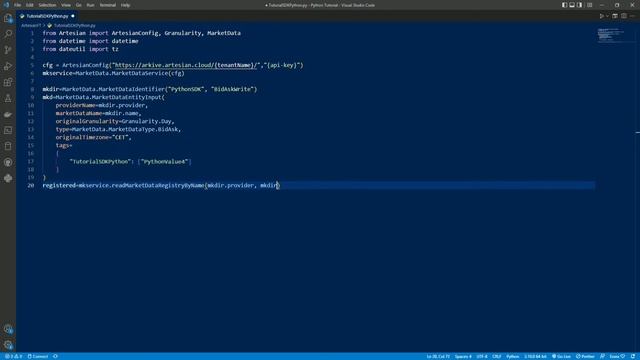Open the Terminal menu
640x360 pixels.
[108, 5]
